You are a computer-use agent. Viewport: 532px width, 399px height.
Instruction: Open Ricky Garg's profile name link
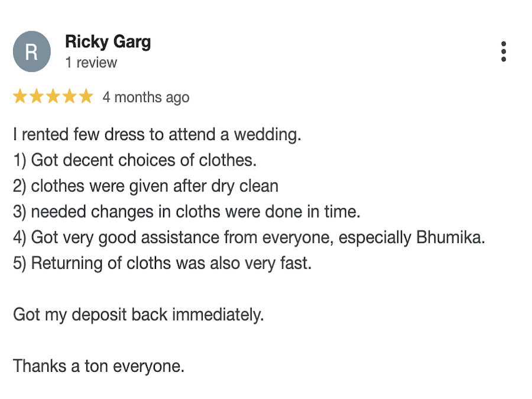[x=108, y=42]
